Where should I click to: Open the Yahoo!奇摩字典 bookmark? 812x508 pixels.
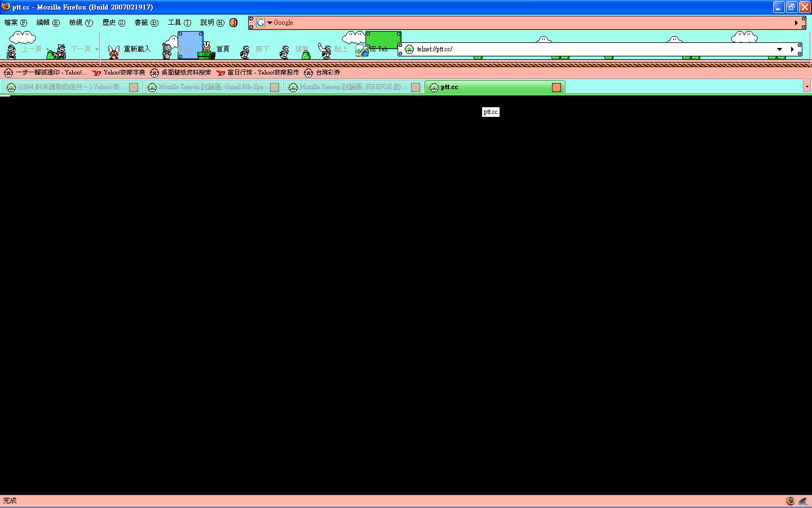point(118,72)
